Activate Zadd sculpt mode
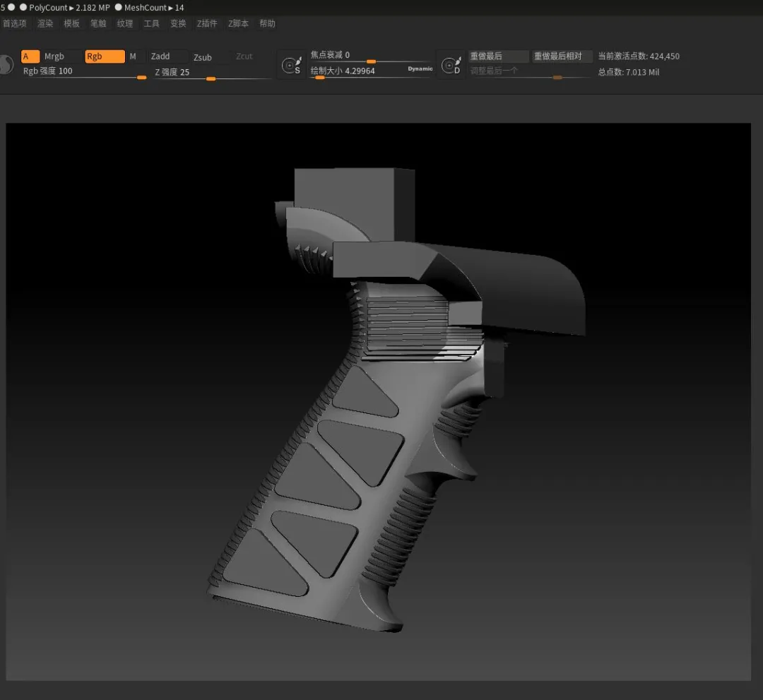 [x=161, y=57]
